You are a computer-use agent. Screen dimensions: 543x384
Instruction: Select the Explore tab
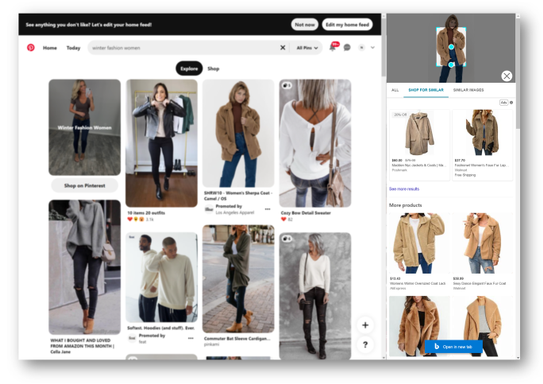click(x=189, y=69)
